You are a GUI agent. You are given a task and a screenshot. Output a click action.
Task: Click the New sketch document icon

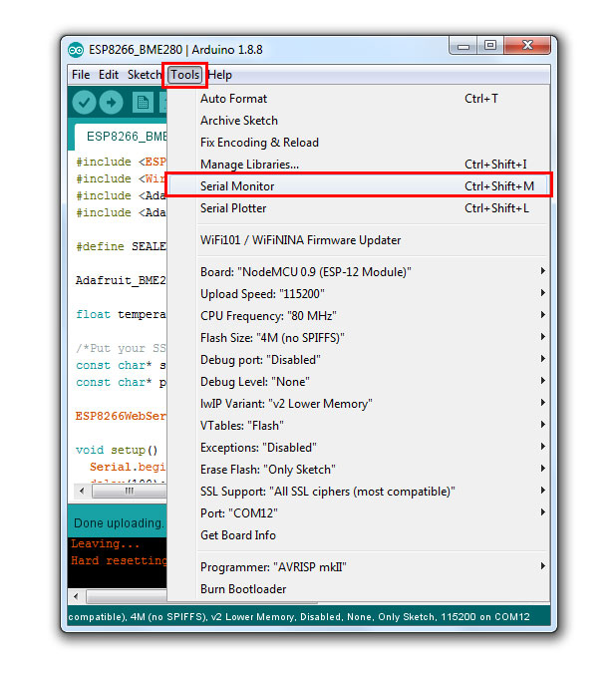coord(143,103)
